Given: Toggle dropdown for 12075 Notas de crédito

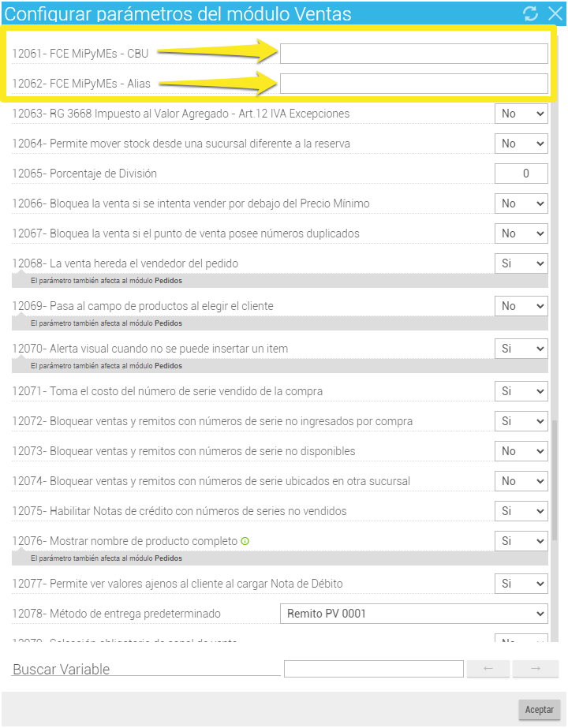Looking at the screenshot, I should click(x=521, y=511).
